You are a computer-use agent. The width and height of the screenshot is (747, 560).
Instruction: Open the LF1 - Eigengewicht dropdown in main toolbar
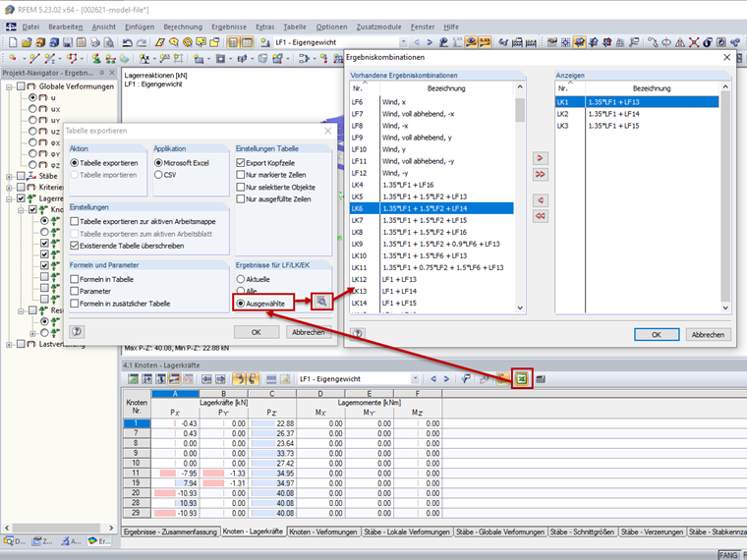(403, 42)
